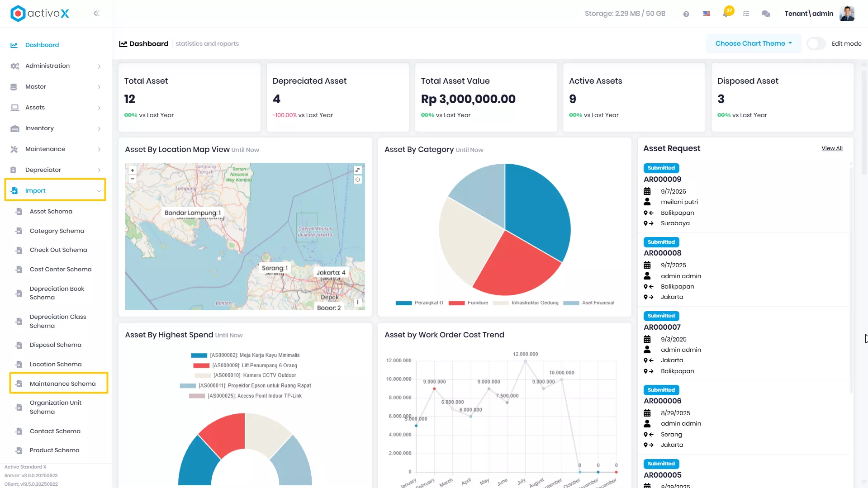Open the Choose Chart Theme dropdown
The image size is (868, 488).
[x=754, y=44]
